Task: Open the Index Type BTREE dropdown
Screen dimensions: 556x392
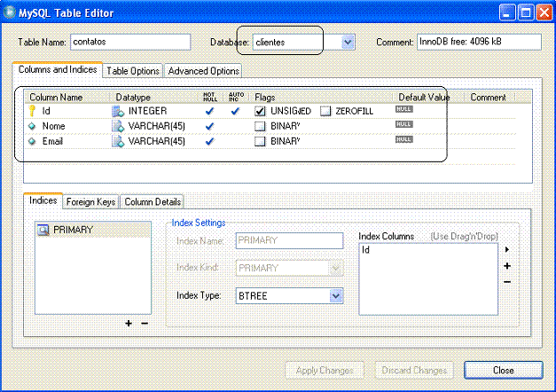Action: [336, 295]
